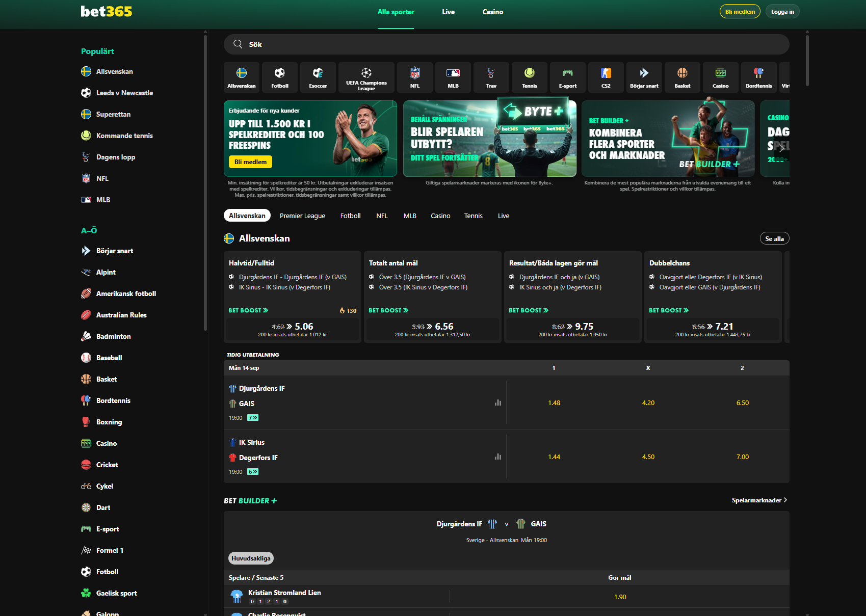Open the UEFA Champions League tile
866x616 pixels.
[x=366, y=77]
